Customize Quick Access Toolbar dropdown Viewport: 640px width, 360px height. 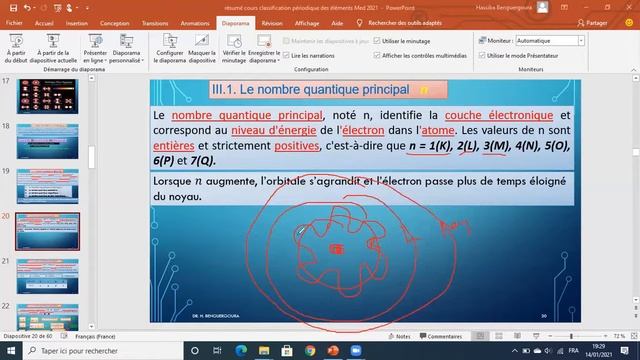87,8
